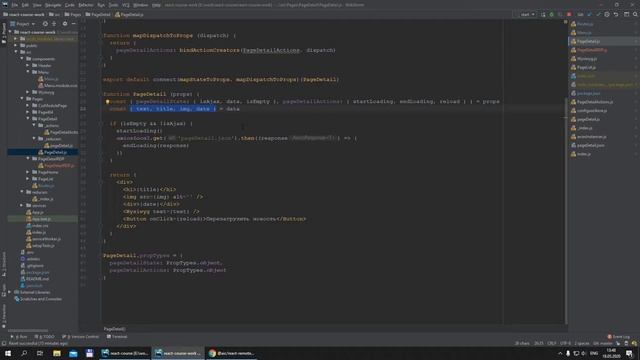Open File Explorer from taskbar

coord(57,353)
